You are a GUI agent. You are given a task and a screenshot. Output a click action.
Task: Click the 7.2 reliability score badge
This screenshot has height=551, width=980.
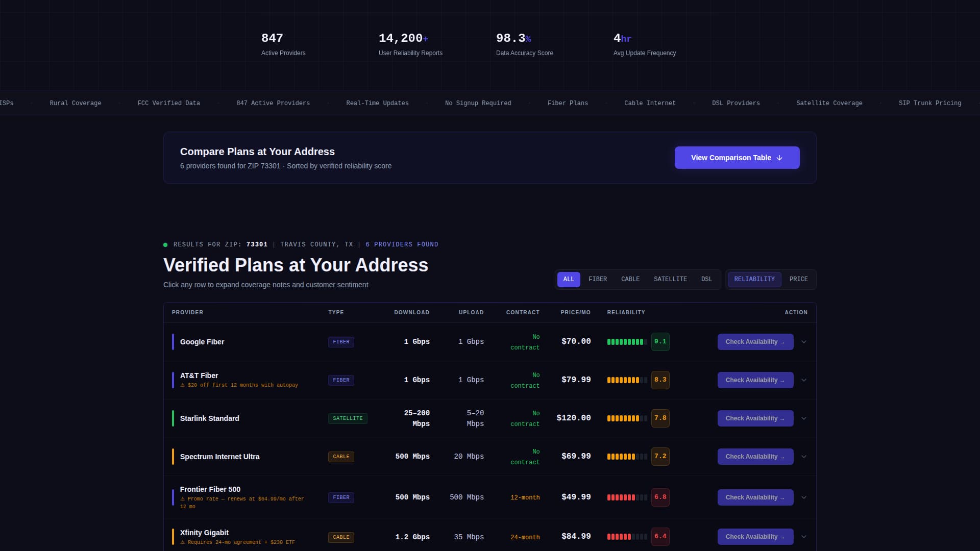(660, 457)
